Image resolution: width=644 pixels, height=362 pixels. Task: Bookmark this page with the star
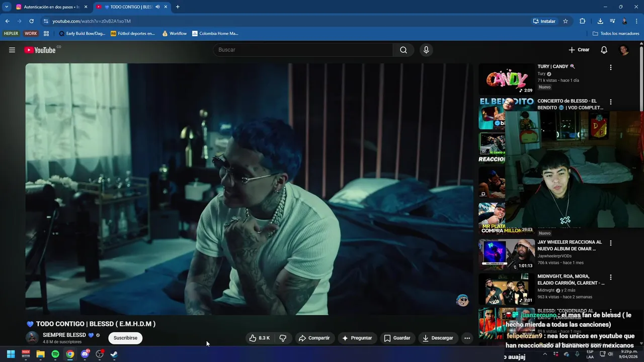pos(566,21)
